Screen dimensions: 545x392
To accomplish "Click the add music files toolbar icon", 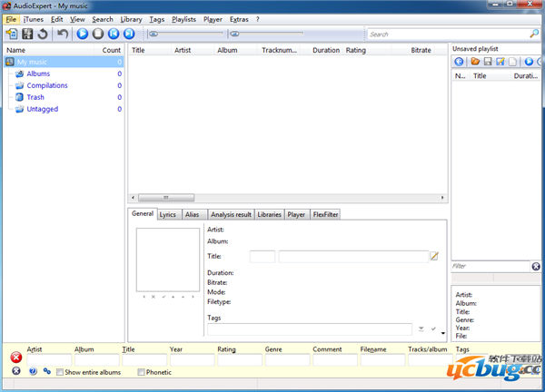I will [12, 34].
